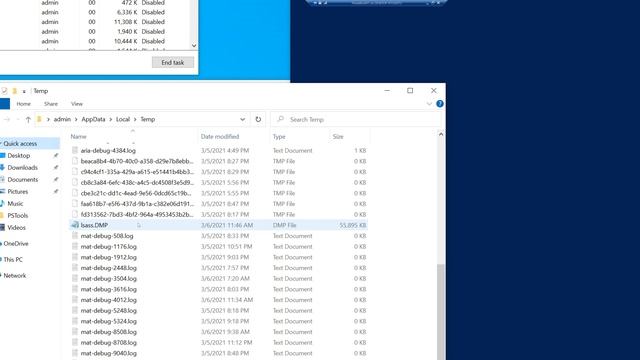Expand the ribbon with the chevron near help
The image size is (640, 360).
pyautogui.click(x=429, y=104)
